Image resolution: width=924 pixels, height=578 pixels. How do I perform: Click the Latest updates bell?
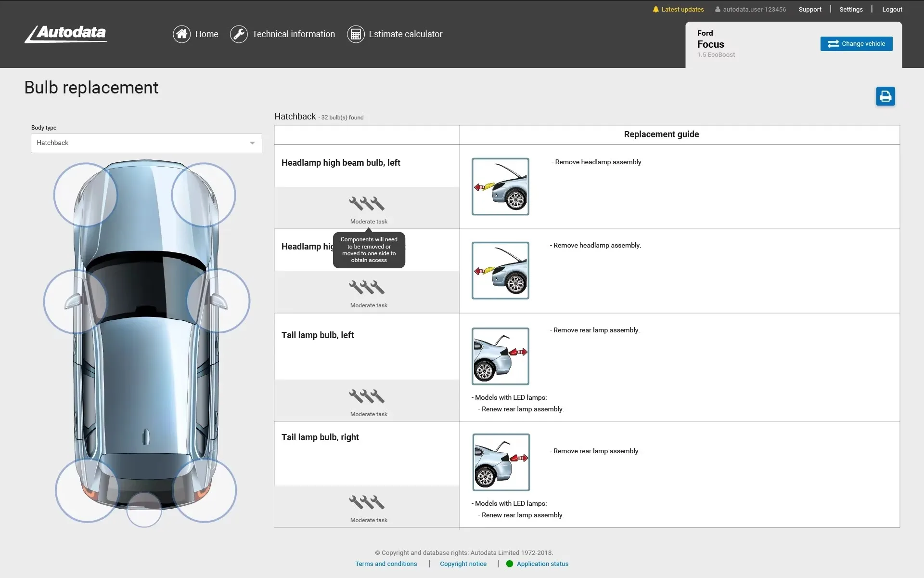click(655, 9)
